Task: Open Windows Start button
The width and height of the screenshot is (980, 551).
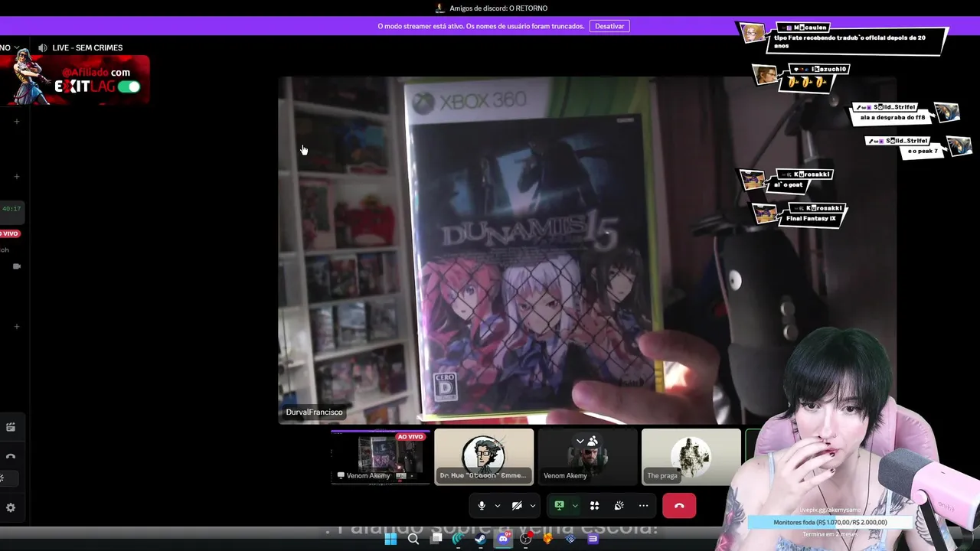Action: pos(390,539)
